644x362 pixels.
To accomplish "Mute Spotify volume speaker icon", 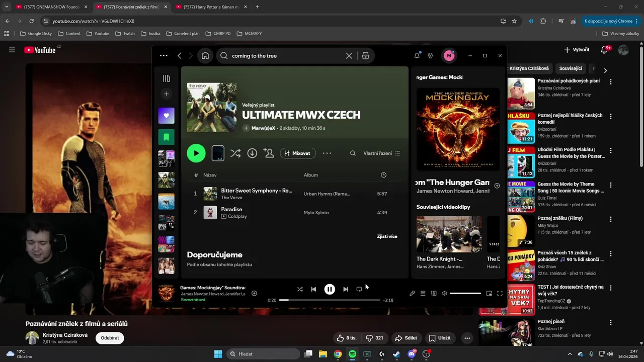I will (x=444, y=293).
